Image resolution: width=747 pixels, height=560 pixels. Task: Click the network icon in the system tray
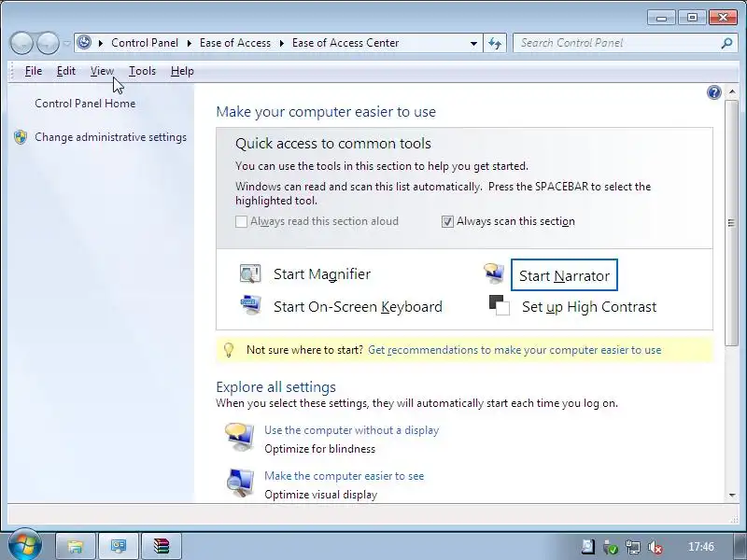pos(633,547)
